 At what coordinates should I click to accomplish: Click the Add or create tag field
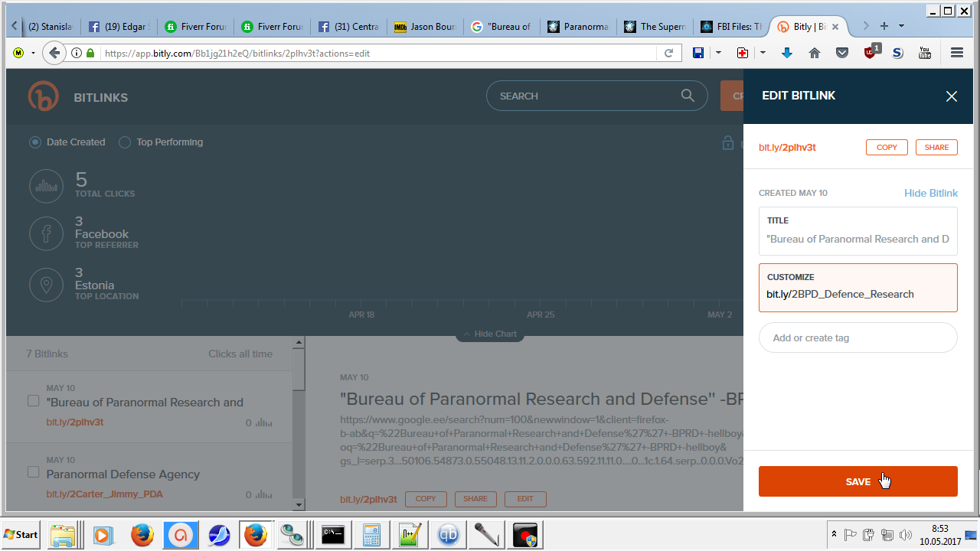click(x=858, y=337)
